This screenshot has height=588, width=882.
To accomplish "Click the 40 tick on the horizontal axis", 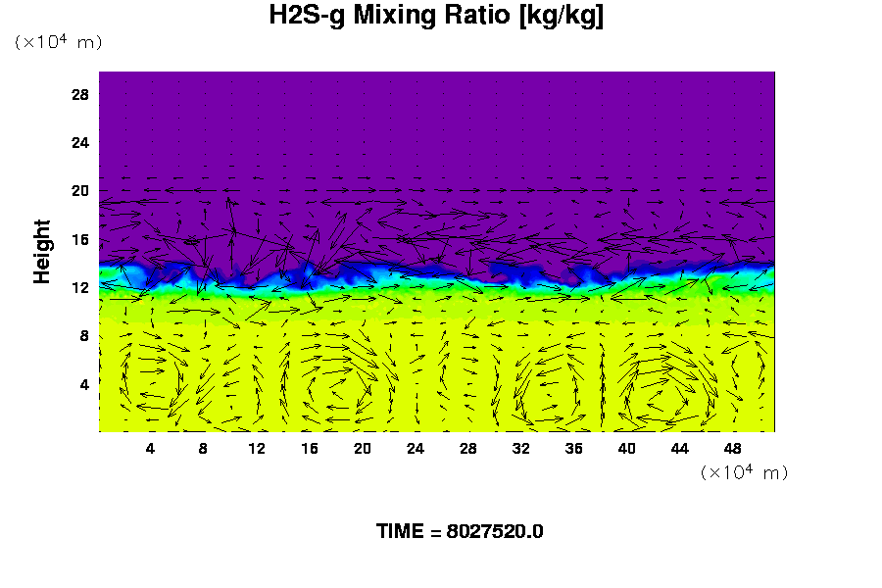I will click(627, 448).
